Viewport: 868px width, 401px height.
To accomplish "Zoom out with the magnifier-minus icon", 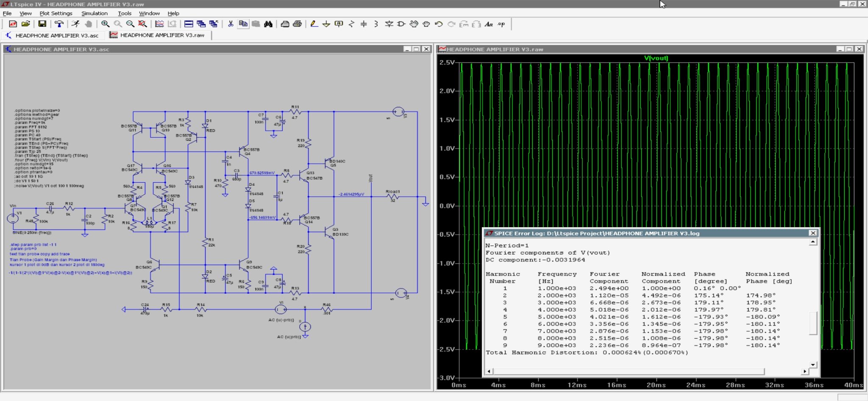I will (130, 24).
